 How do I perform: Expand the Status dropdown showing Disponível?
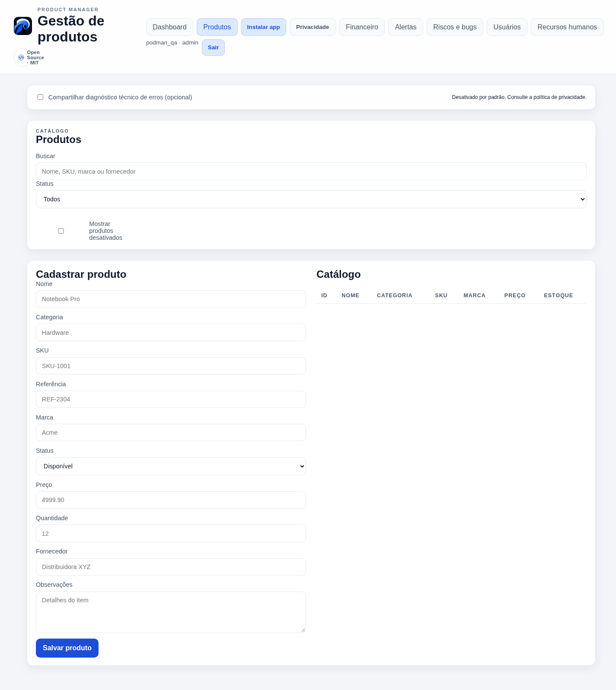coord(171,466)
